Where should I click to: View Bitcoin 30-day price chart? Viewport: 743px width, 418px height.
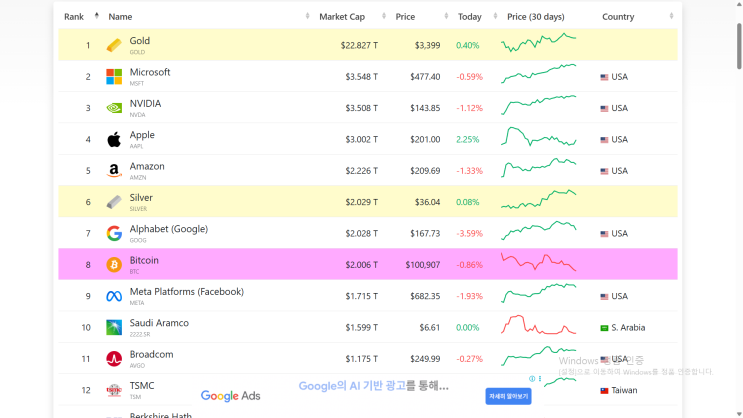(x=538, y=264)
